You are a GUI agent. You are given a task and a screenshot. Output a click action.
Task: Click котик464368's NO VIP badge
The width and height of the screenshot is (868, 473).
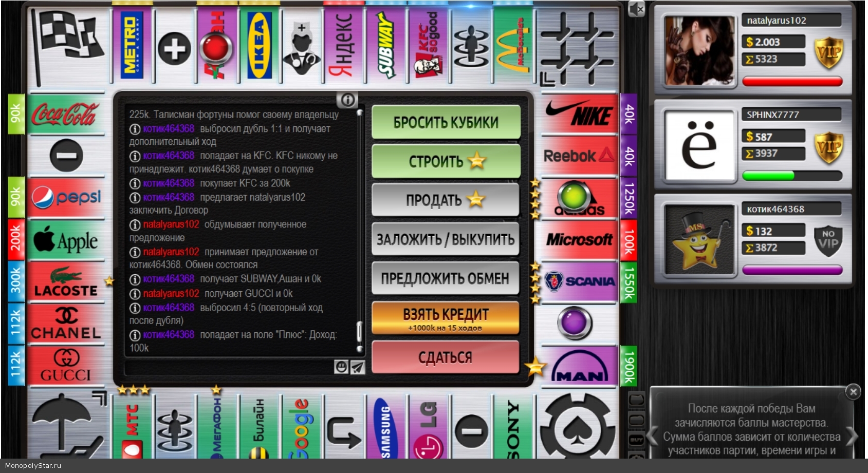click(828, 240)
